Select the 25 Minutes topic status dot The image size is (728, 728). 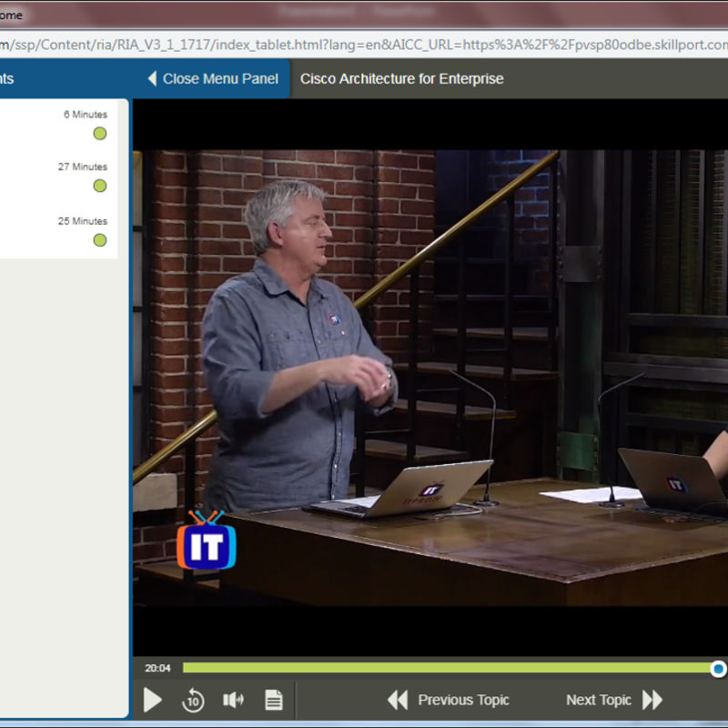[x=100, y=240]
